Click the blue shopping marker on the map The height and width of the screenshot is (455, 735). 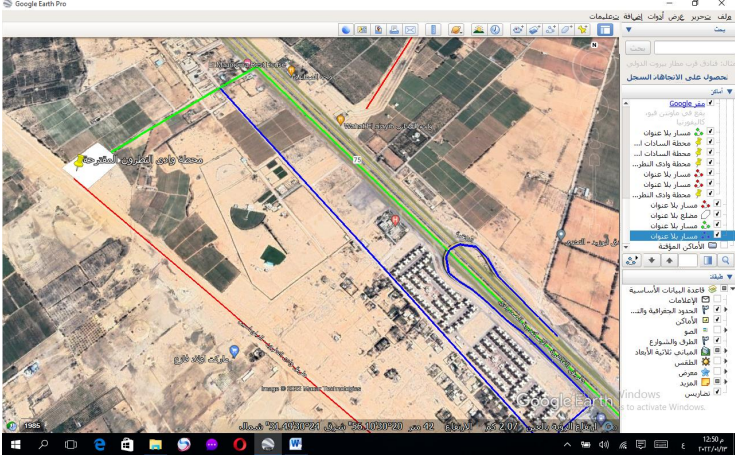click(234, 351)
